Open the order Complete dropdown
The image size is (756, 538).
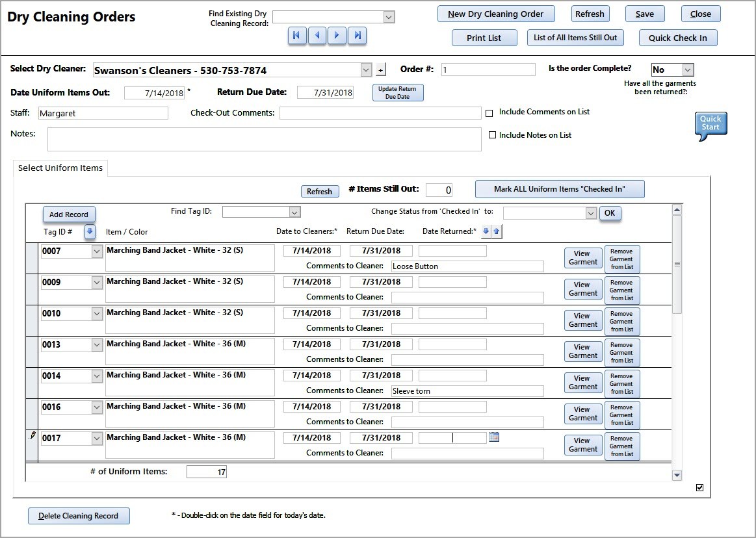pyautogui.click(x=688, y=70)
